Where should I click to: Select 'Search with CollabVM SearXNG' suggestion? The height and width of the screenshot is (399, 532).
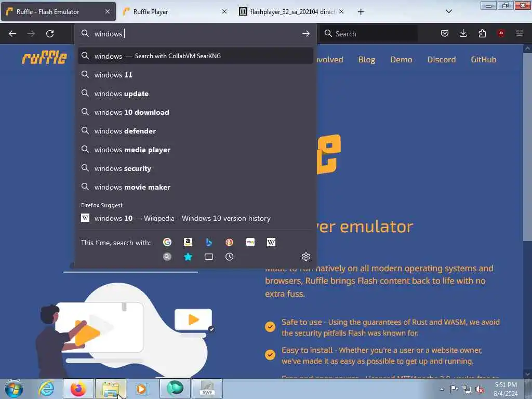pyautogui.click(x=195, y=56)
